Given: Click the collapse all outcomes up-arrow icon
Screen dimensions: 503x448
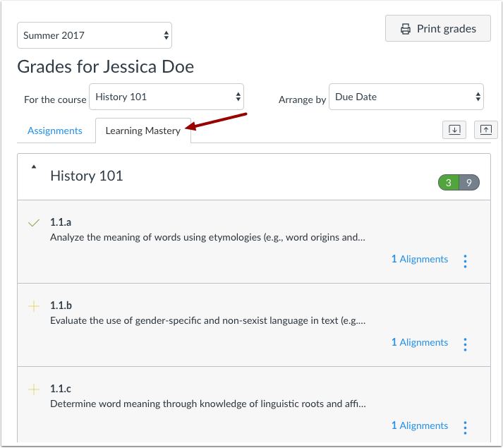Looking at the screenshot, I should point(486,129).
